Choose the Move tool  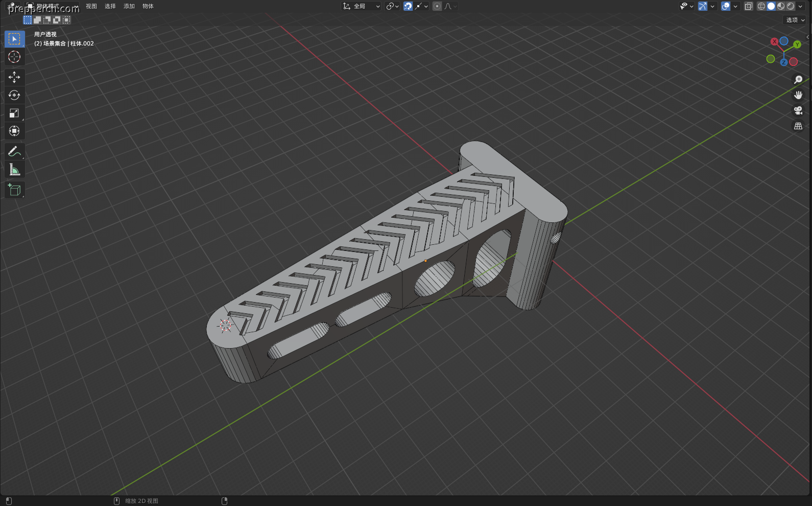coord(14,77)
